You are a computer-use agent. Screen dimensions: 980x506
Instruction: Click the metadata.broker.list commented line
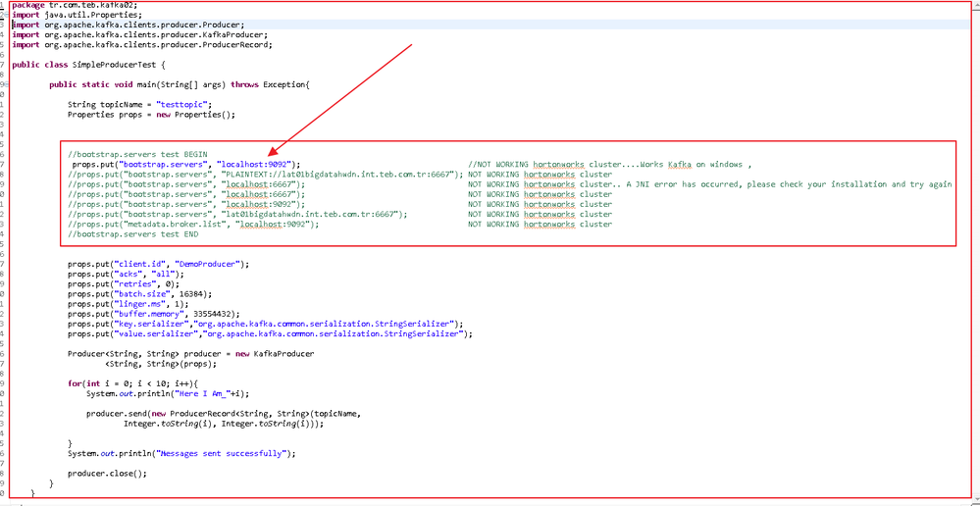193,225
